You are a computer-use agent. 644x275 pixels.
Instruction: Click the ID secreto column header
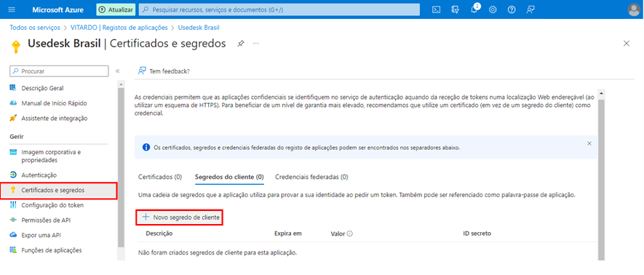pyautogui.click(x=477, y=234)
